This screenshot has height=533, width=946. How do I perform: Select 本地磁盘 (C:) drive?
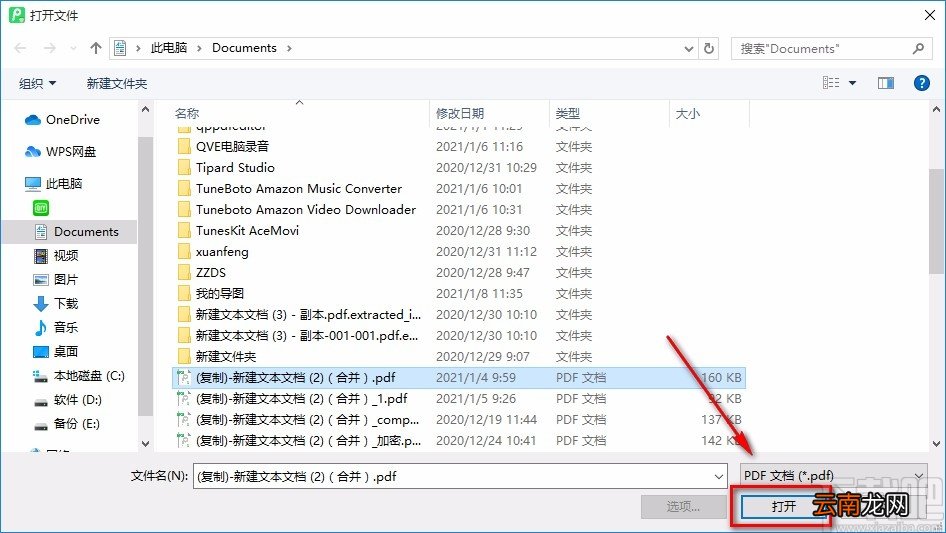tap(78, 375)
